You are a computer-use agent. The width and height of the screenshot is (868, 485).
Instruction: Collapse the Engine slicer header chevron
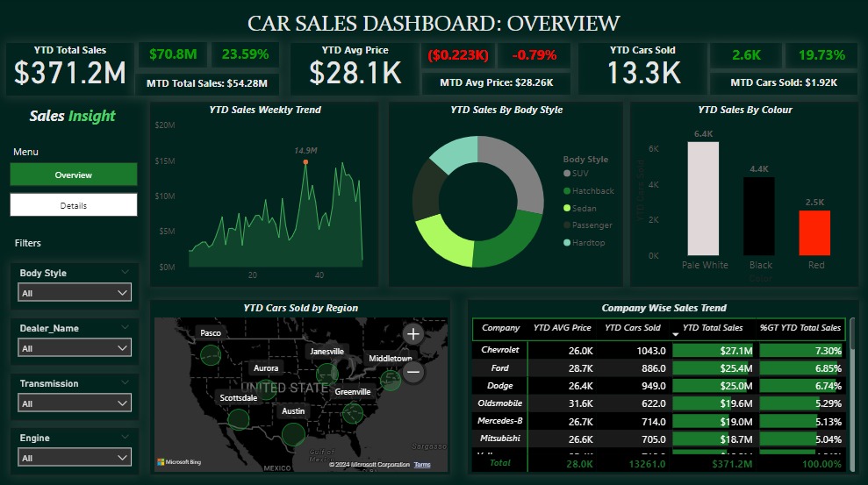point(126,437)
